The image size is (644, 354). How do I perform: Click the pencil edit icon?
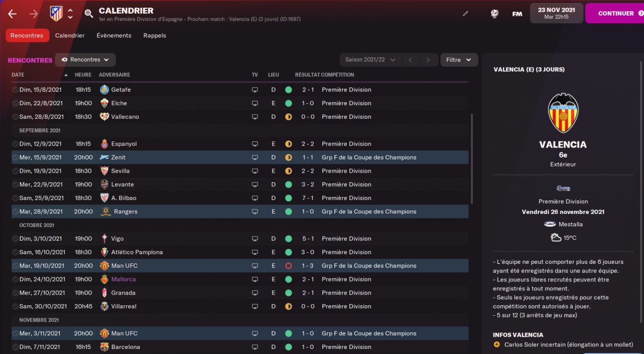pyautogui.click(x=465, y=14)
